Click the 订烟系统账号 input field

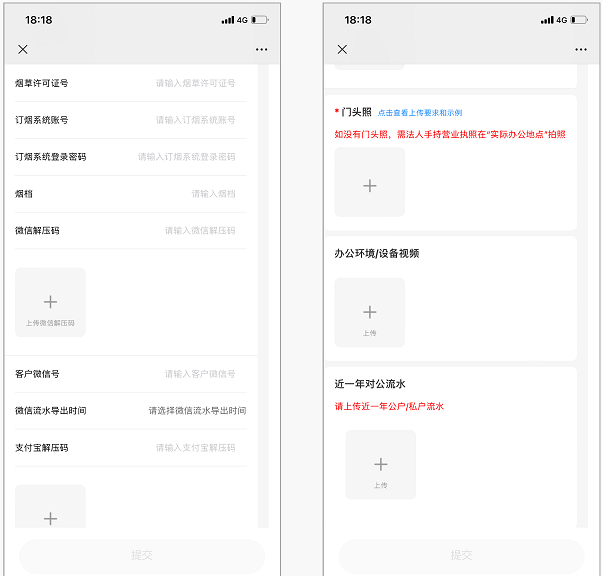pyautogui.click(x=195, y=120)
